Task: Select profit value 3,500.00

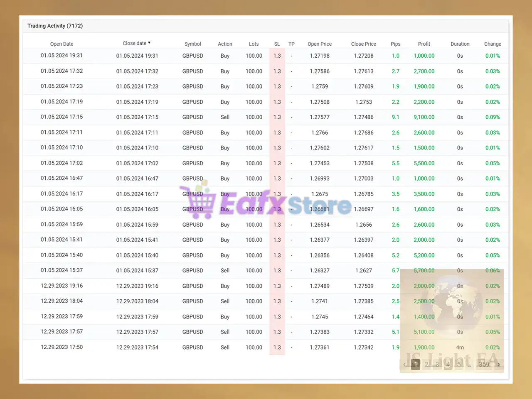Action: point(424,194)
